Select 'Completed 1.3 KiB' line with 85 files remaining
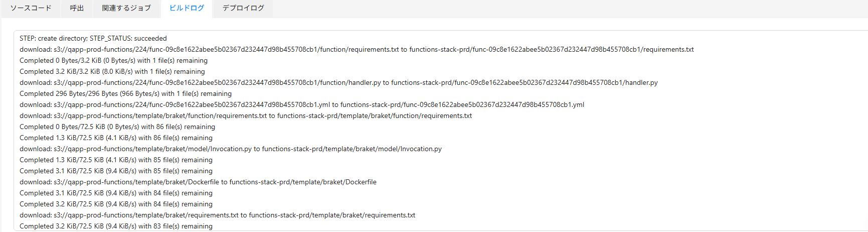This screenshot has width=868, height=232. pyautogui.click(x=116, y=160)
